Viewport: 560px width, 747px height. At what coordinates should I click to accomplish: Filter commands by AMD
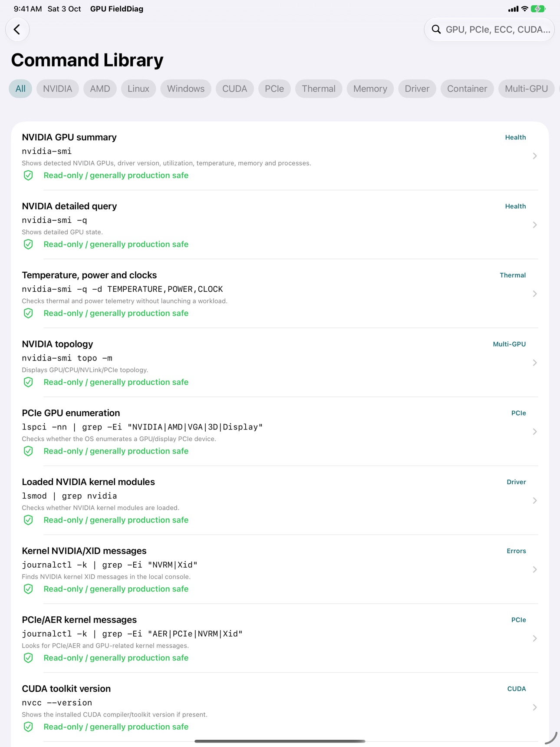point(100,89)
